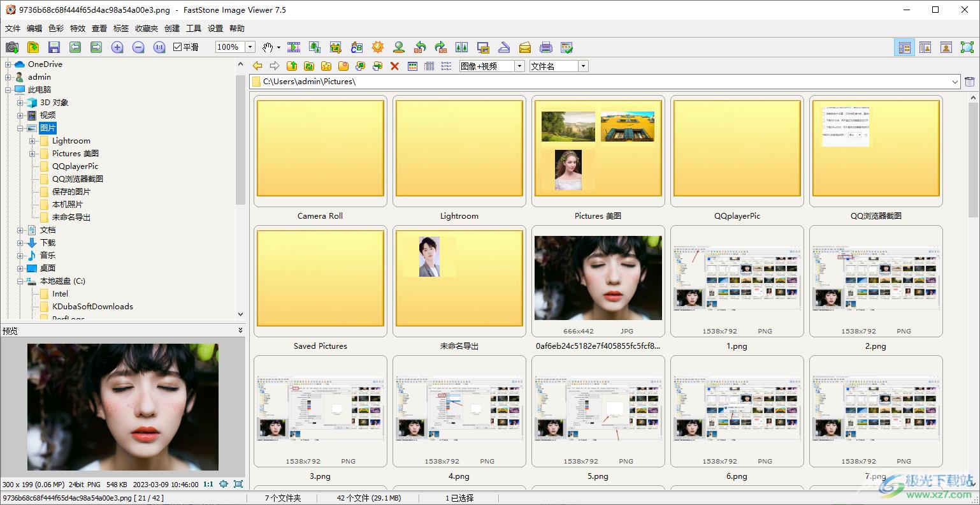Click the Print printer icon

coord(546,47)
